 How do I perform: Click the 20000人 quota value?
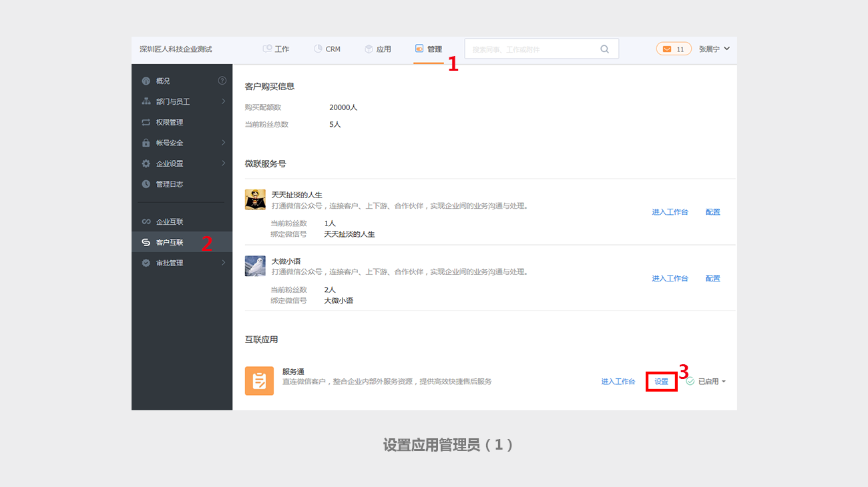click(343, 107)
